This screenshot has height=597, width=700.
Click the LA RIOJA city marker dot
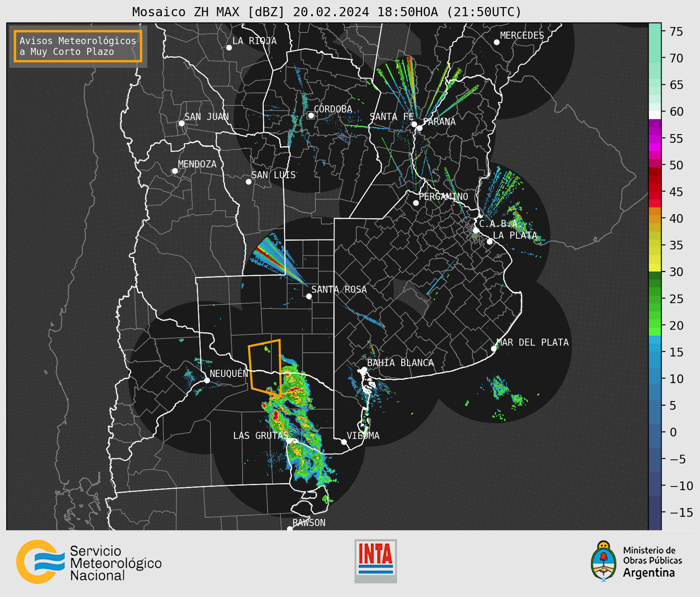tap(229, 48)
